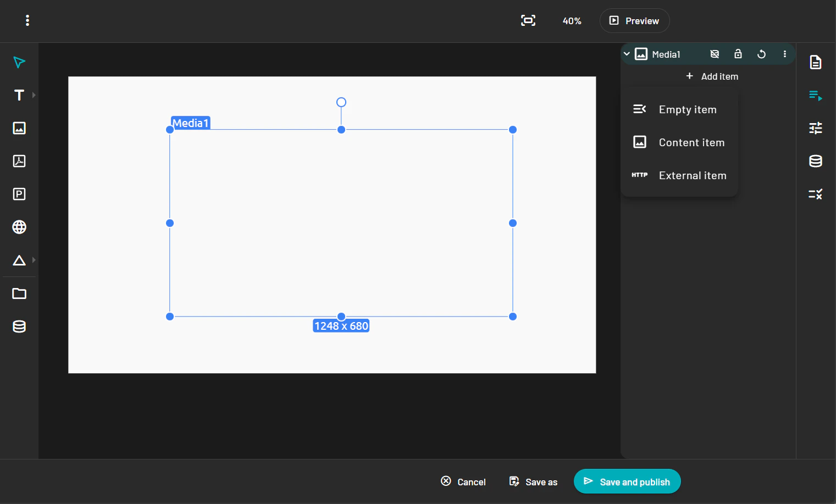Open the tune settings sliders panel
The image size is (836, 504).
coord(816,128)
